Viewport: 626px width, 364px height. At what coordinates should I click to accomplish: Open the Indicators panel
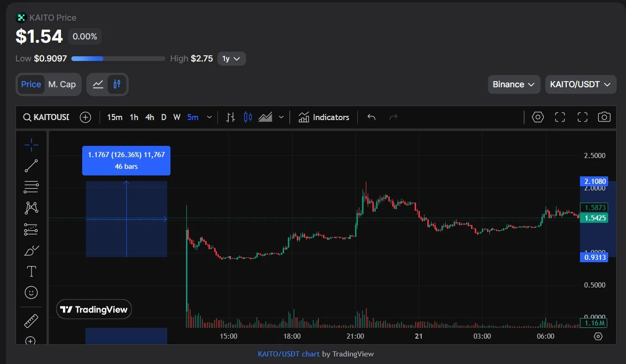point(324,117)
